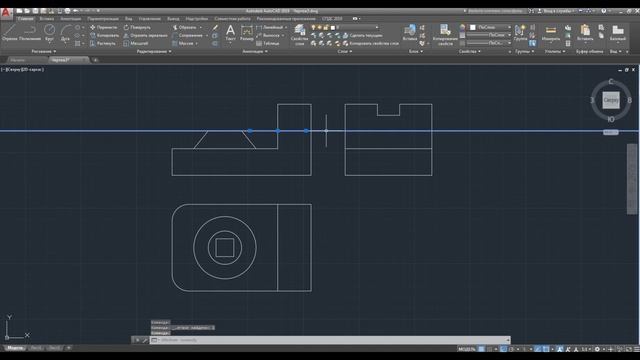Image resolution: width=640 pixels, height=360 pixels.
Task: Click the Вставка (Insert block) icon
Action: (410, 33)
